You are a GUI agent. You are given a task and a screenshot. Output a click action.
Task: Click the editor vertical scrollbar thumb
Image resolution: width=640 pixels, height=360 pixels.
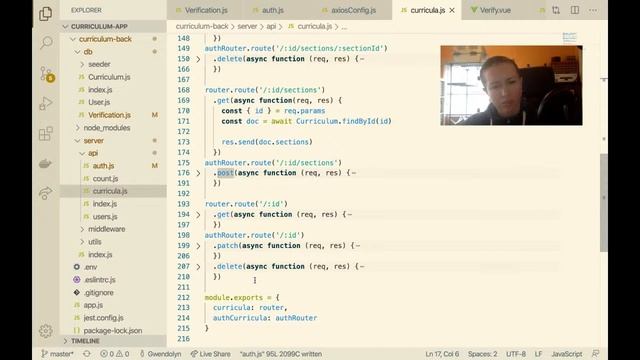coord(604,203)
